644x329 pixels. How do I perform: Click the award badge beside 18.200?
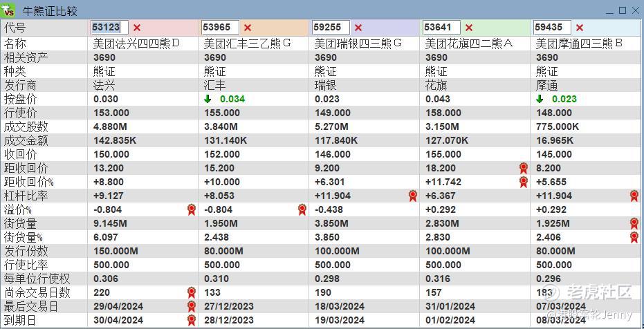[x=523, y=168]
